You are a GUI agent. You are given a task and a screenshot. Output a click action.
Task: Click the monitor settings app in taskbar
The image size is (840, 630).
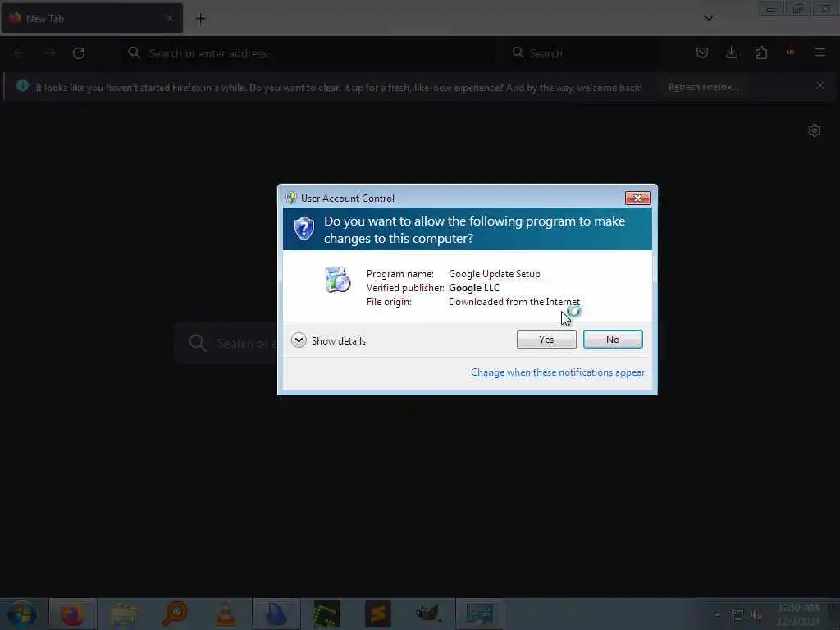pyautogui.click(x=479, y=614)
